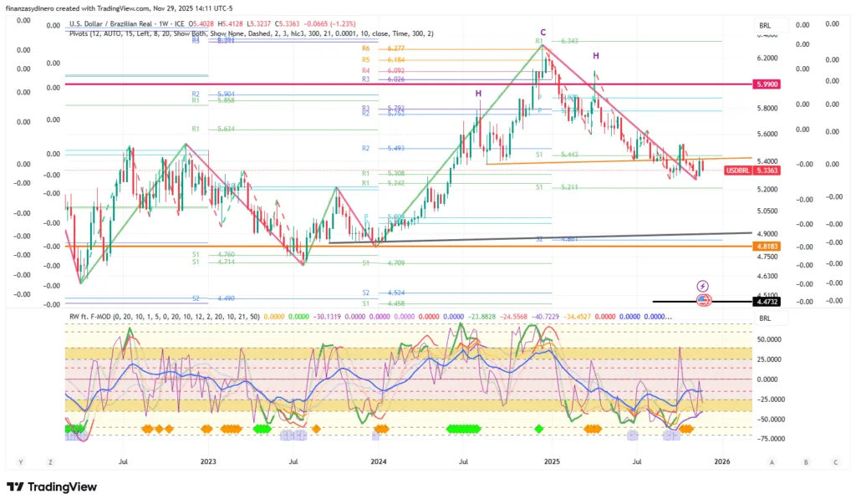Image resolution: width=856 pixels, height=504 pixels.
Task: Open the BRL selector on the indicator pane
Action: [x=766, y=319]
